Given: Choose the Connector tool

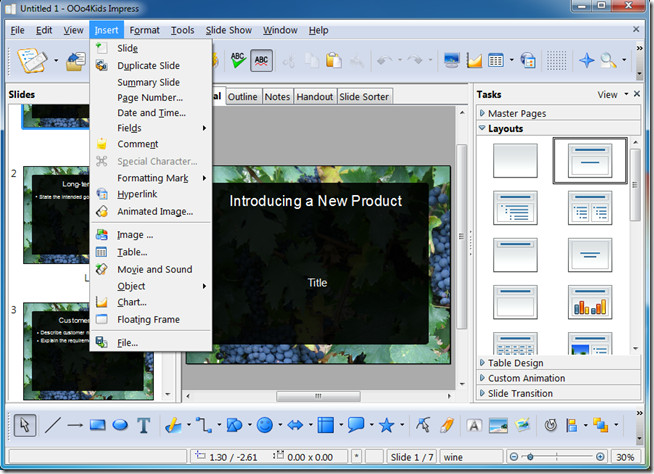Looking at the screenshot, I should click(x=204, y=425).
